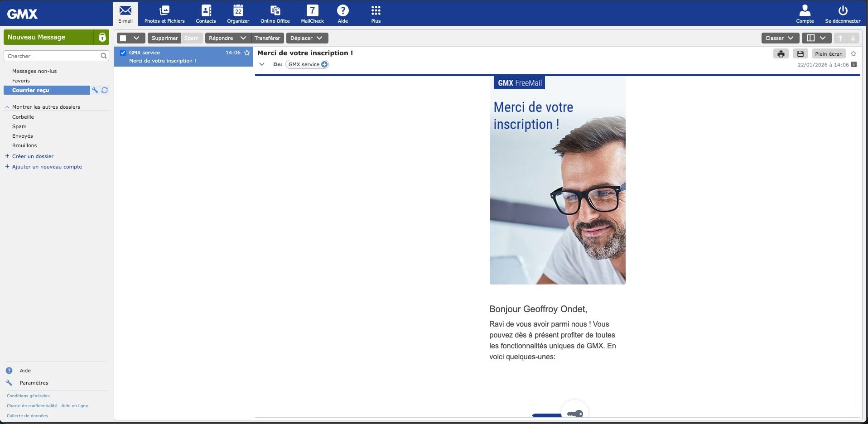Print the email with printer icon
868x424 pixels.
click(x=781, y=54)
